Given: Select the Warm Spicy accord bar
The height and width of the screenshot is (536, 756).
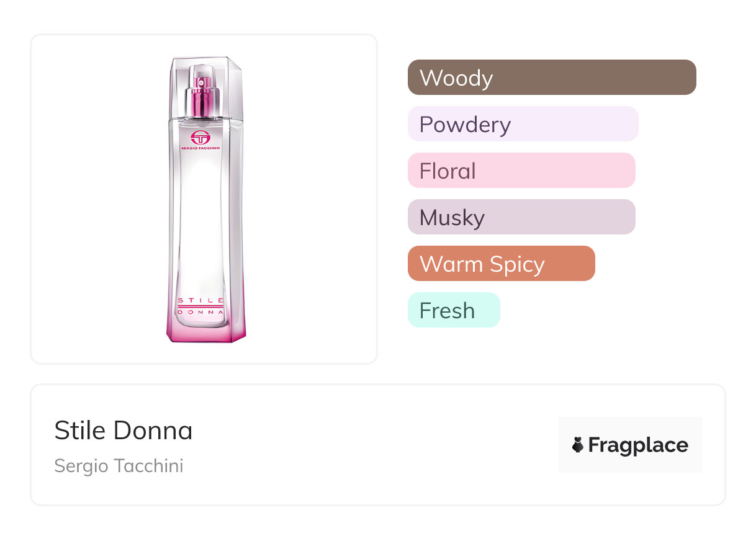Looking at the screenshot, I should (x=501, y=264).
